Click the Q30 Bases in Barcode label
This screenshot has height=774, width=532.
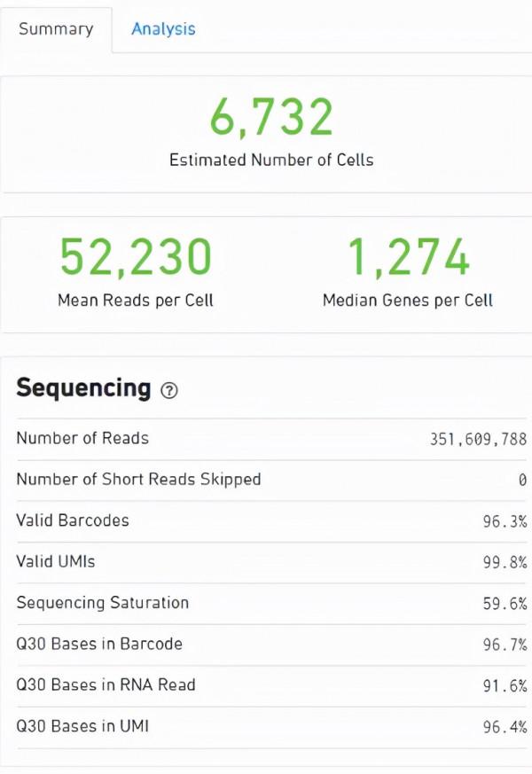[99, 644]
